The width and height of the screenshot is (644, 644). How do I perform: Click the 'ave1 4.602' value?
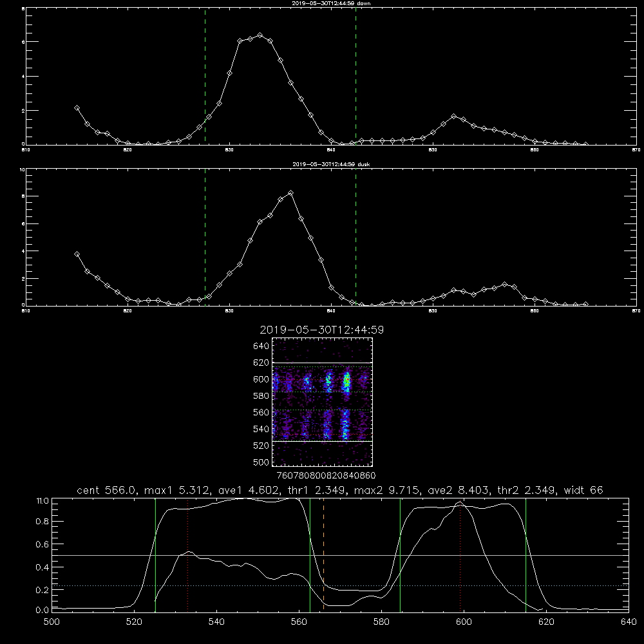point(249,490)
